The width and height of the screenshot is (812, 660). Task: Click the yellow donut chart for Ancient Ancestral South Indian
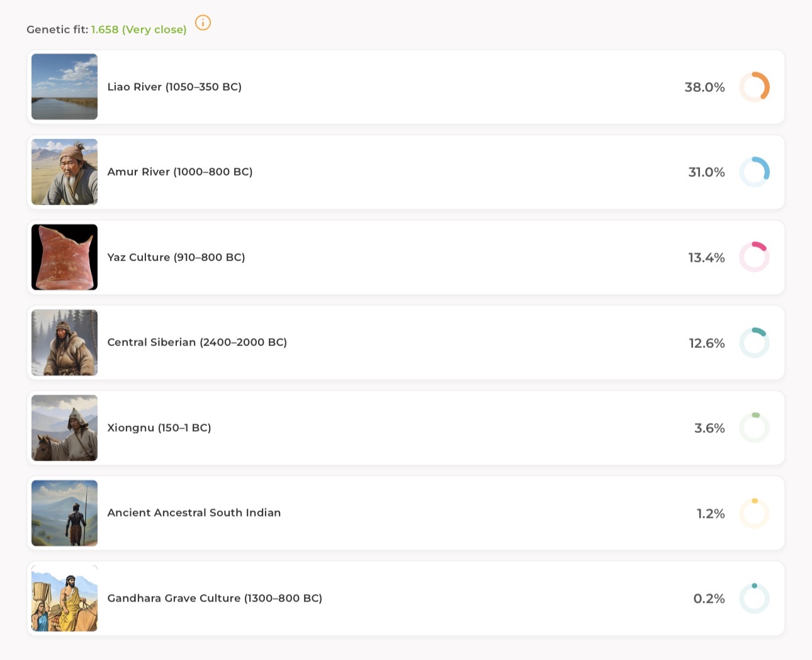(x=754, y=513)
